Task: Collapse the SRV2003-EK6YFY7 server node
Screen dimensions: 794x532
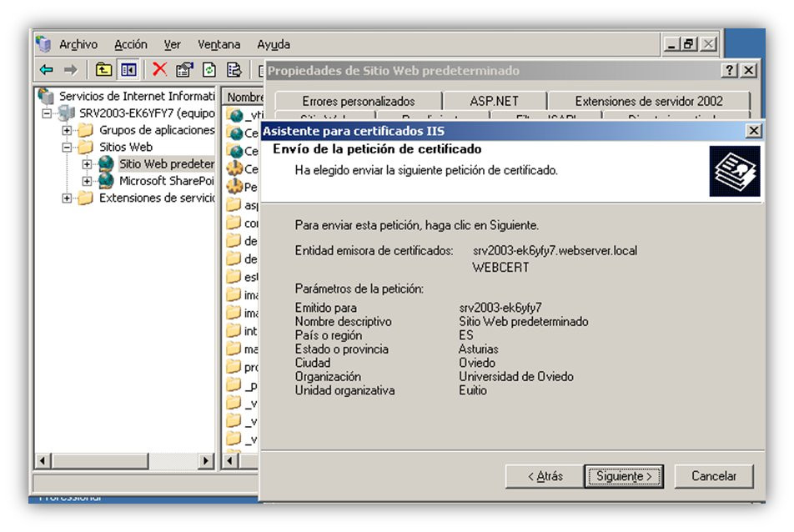Action: click(47, 113)
